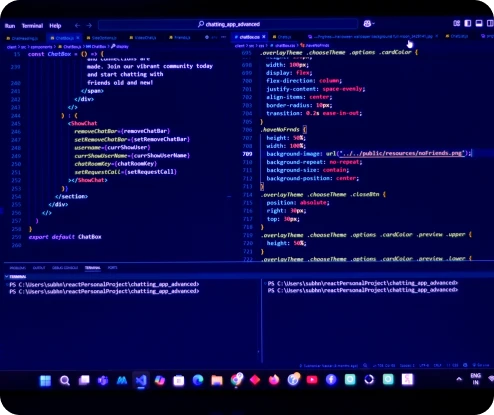
Task: Click the navigate back arrow
Action: (77, 25)
